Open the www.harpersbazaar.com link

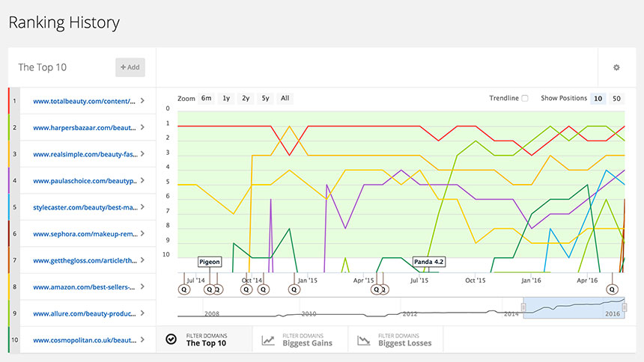click(85, 128)
